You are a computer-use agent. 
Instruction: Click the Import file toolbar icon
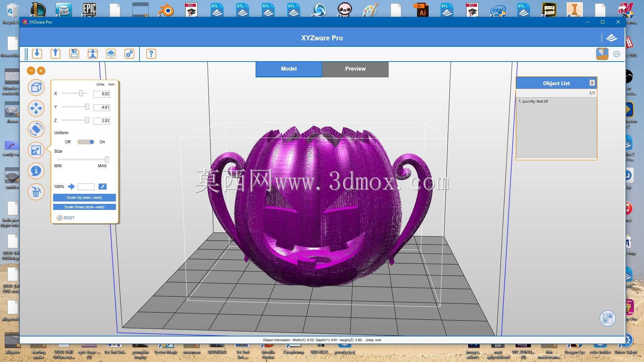pyautogui.click(x=37, y=54)
